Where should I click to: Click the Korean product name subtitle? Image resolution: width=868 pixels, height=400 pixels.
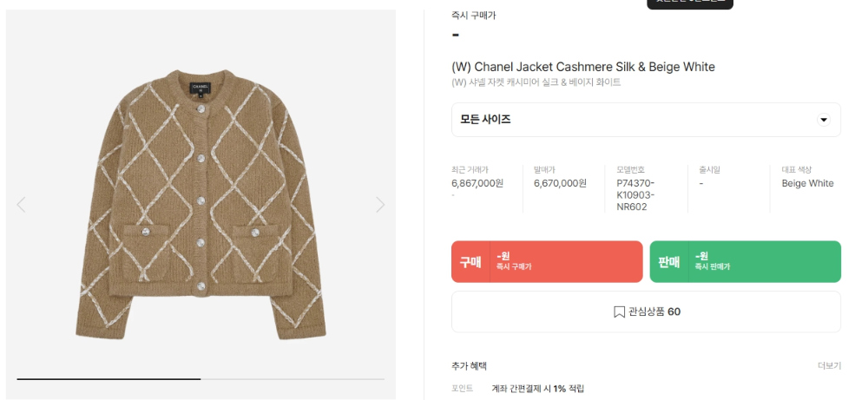pyautogui.click(x=536, y=82)
